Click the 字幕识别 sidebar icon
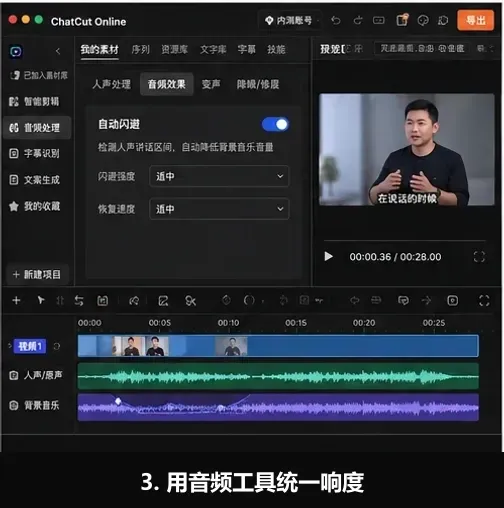 click(x=14, y=154)
